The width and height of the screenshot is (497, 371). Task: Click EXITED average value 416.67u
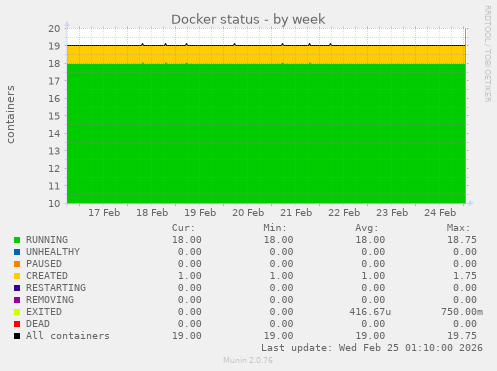370,312
